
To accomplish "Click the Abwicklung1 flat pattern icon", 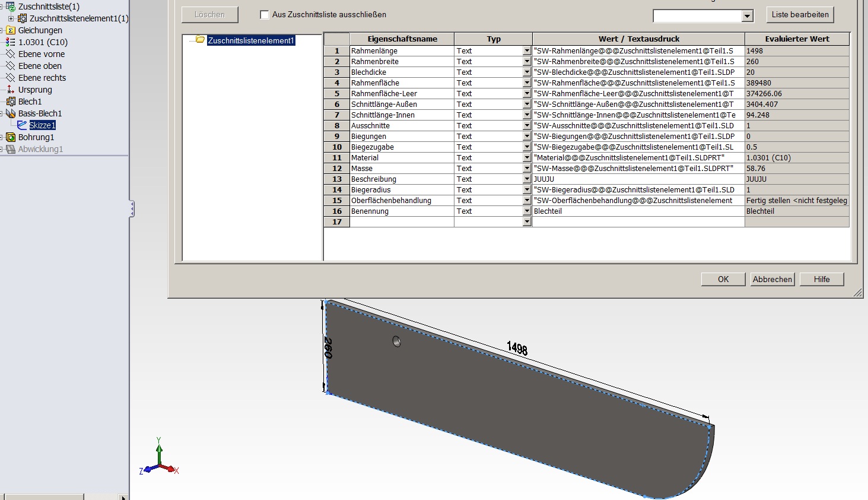I will pos(10,149).
